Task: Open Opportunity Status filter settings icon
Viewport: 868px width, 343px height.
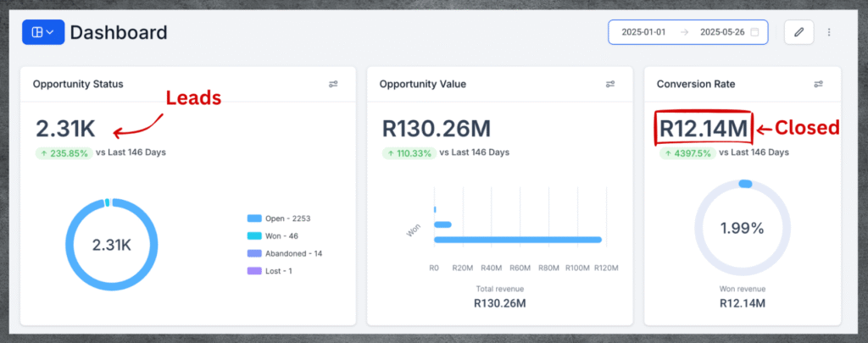Action: point(333,84)
